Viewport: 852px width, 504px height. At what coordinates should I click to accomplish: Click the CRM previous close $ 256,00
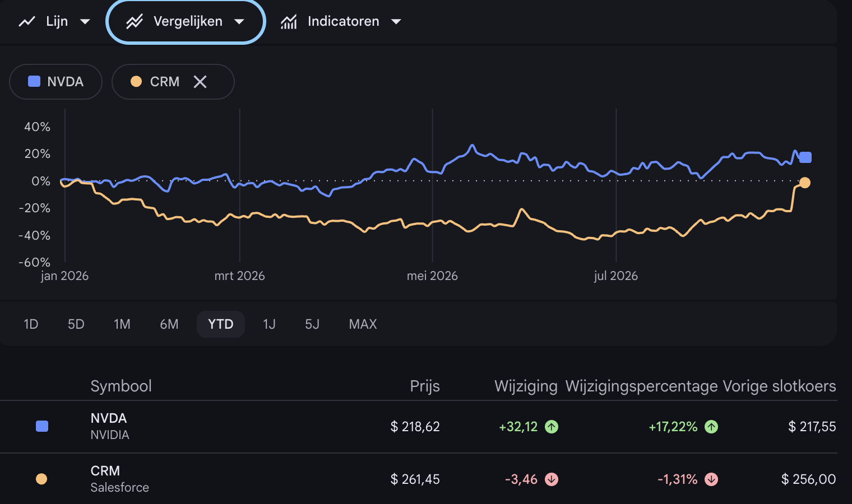pos(809,479)
